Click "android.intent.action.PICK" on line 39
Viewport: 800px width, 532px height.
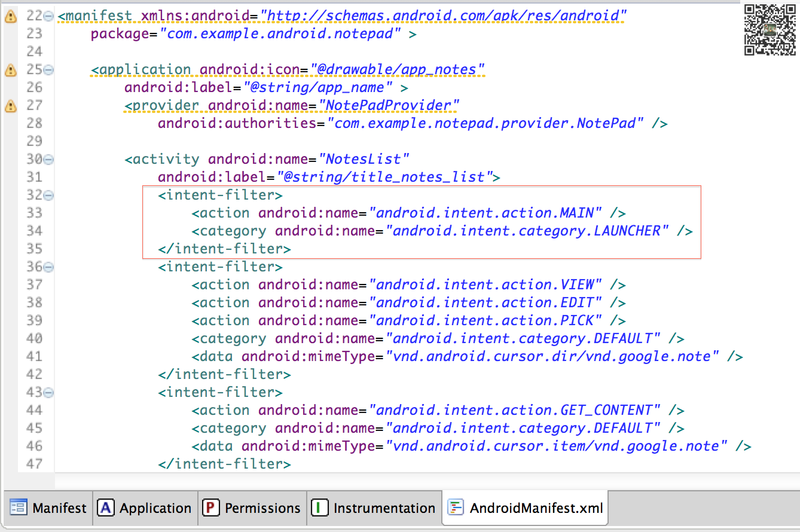pyautogui.click(x=485, y=320)
